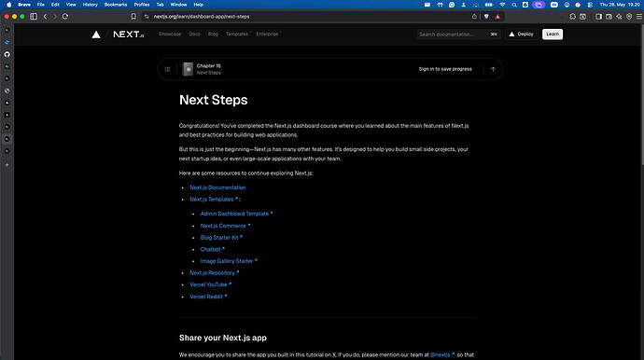The image size is (644, 360).
Task: Open the extensions puzzle icon
Action: pyautogui.click(x=572, y=17)
